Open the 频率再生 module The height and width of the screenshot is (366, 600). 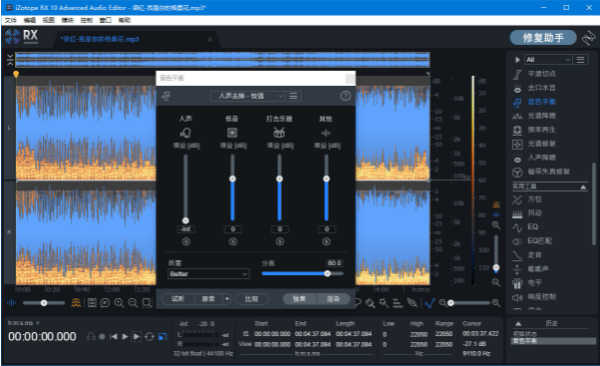[541, 130]
